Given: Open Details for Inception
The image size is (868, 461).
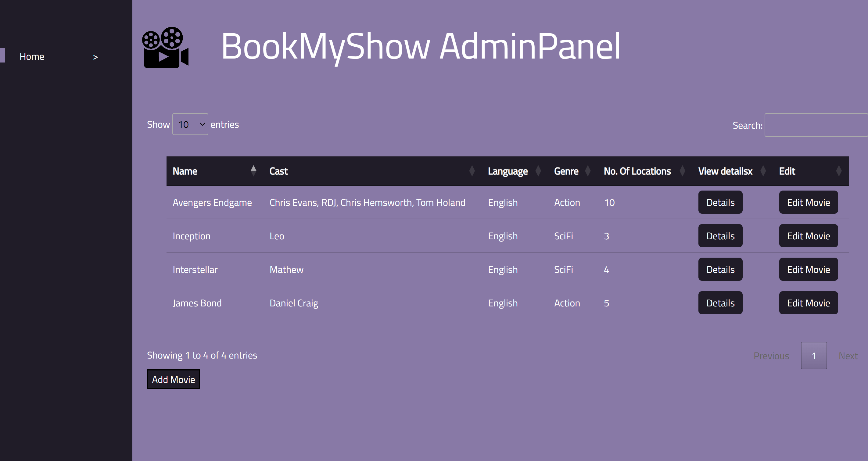Looking at the screenshot, I should [x=720, y=236].
